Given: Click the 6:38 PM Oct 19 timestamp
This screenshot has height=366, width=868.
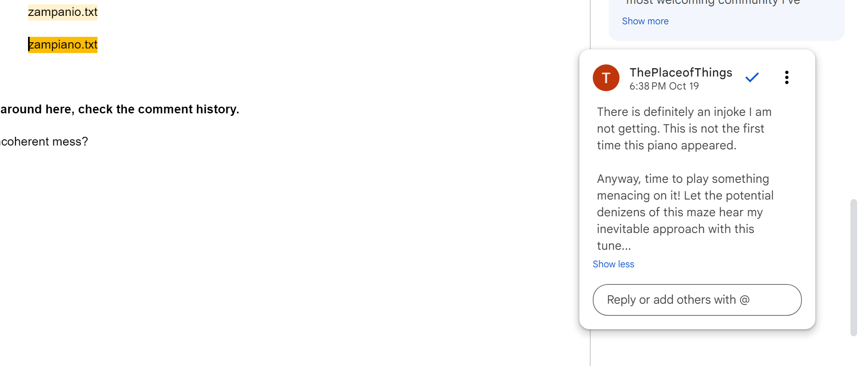Looking at the screenshot, I should (x=664, y=86).
